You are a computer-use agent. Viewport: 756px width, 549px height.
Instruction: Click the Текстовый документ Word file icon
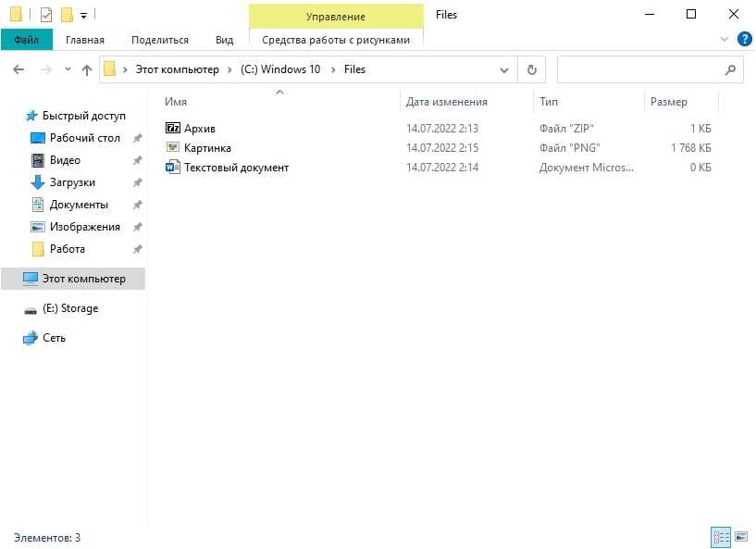(173, 168)
